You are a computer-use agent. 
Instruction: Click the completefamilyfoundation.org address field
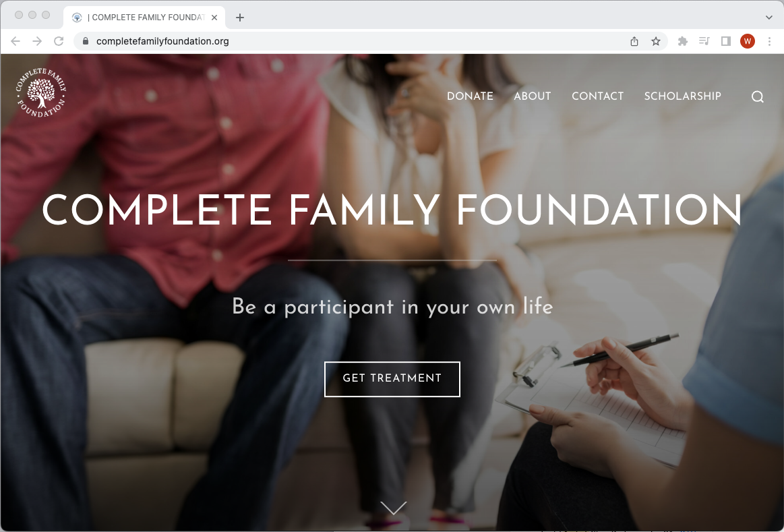(350, 42)
